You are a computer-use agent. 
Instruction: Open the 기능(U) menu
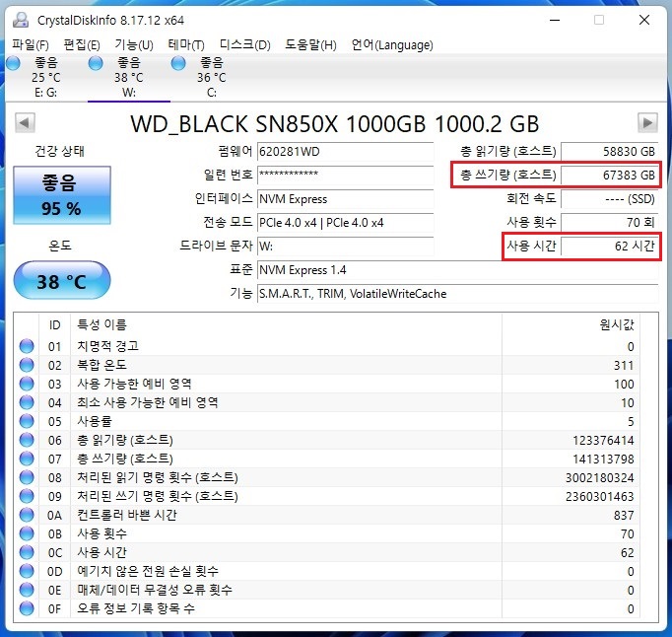point(134,44)
